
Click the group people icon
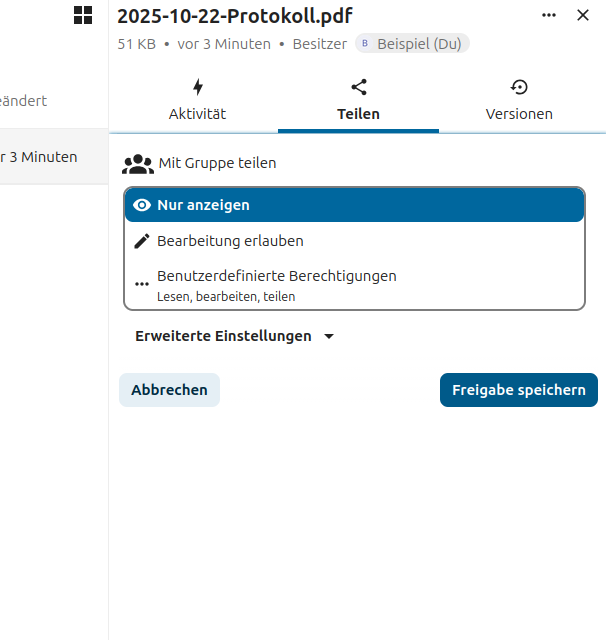click(x=138, y=163)
